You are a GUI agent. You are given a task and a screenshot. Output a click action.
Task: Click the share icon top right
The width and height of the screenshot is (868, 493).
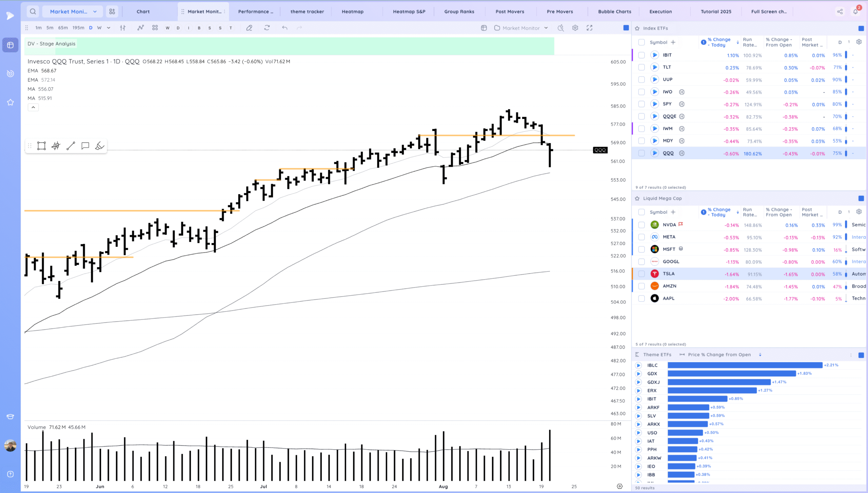(x=840, y=12)
